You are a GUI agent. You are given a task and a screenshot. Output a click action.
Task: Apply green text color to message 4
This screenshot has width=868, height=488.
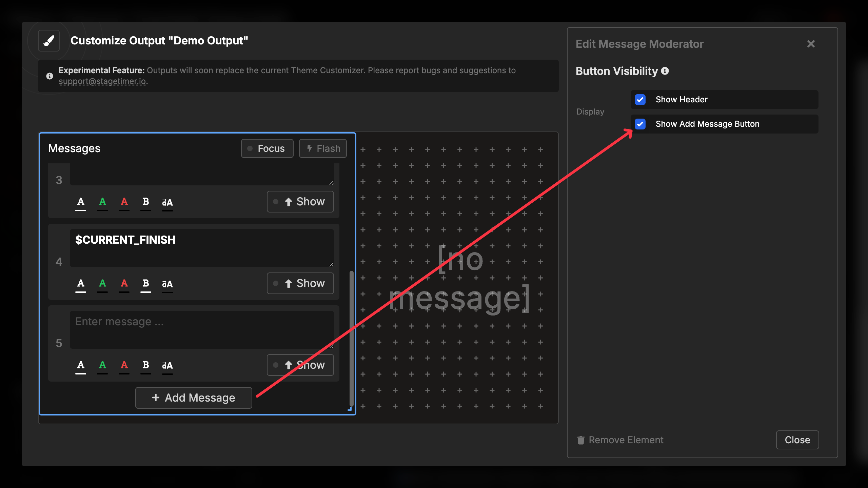(x=102, y=284)
